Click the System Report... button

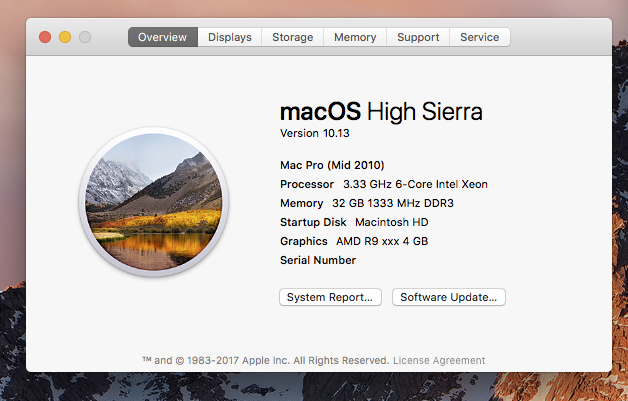(x=330, y=297)
